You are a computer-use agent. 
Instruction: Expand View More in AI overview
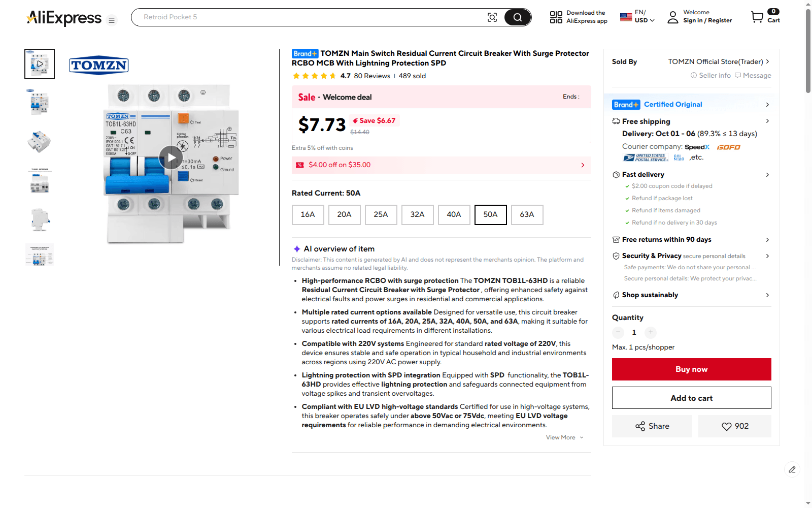[564, 437]
